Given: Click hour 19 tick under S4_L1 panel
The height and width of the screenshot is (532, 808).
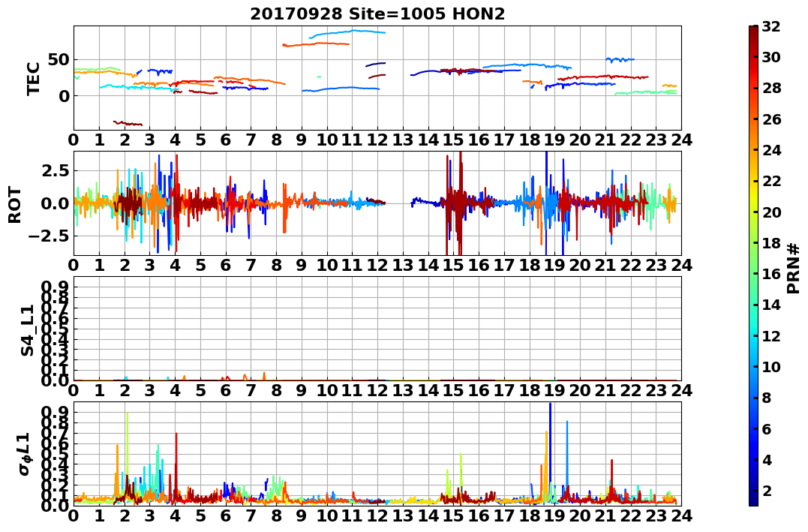Looking at the screenshot, I should 554,390.
